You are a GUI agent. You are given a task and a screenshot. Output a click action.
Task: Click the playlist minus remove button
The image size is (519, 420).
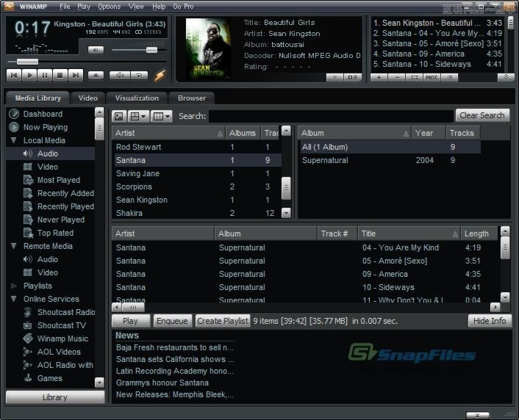pyautogui.click(x=396, y=77)
